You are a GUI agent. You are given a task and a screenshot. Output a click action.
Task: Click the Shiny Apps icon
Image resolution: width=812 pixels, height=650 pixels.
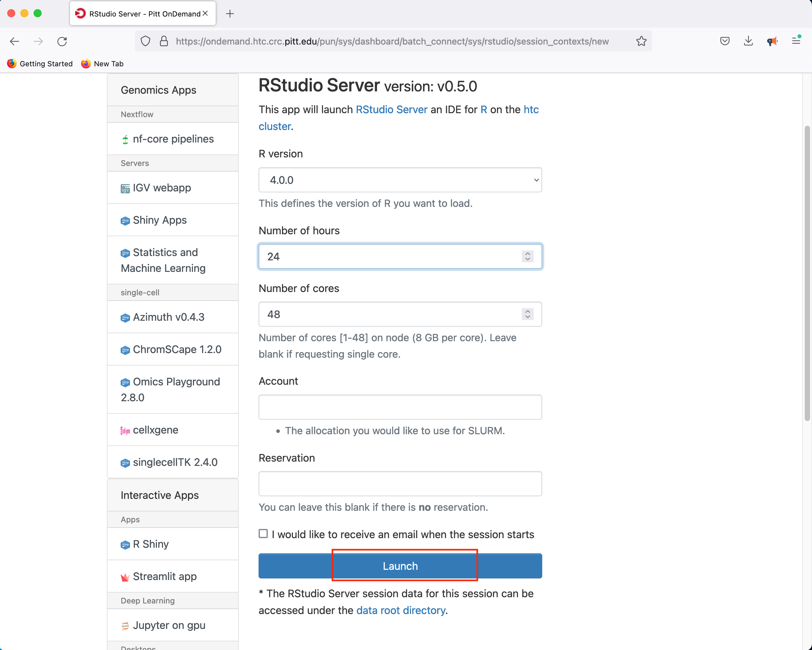pyautogui.click(x=125, y=220)
